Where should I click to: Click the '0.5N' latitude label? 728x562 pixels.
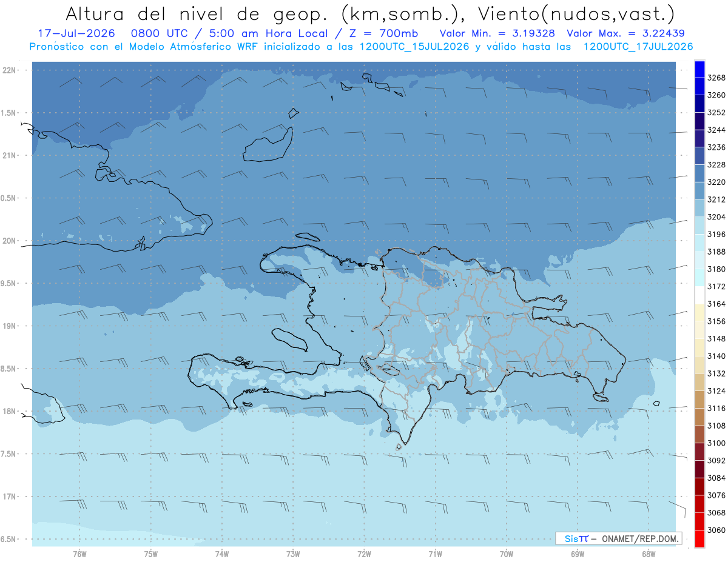9,198
